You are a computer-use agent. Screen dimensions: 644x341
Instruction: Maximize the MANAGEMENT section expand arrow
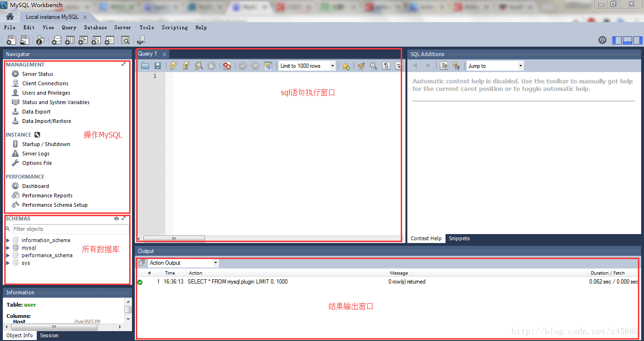[124, 64]
